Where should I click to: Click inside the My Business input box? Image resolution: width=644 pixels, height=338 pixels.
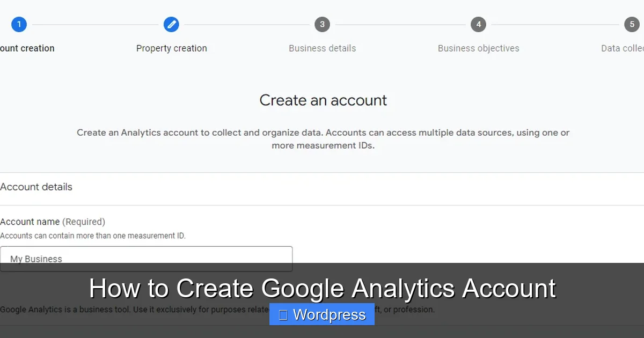(x=146, y=259)
